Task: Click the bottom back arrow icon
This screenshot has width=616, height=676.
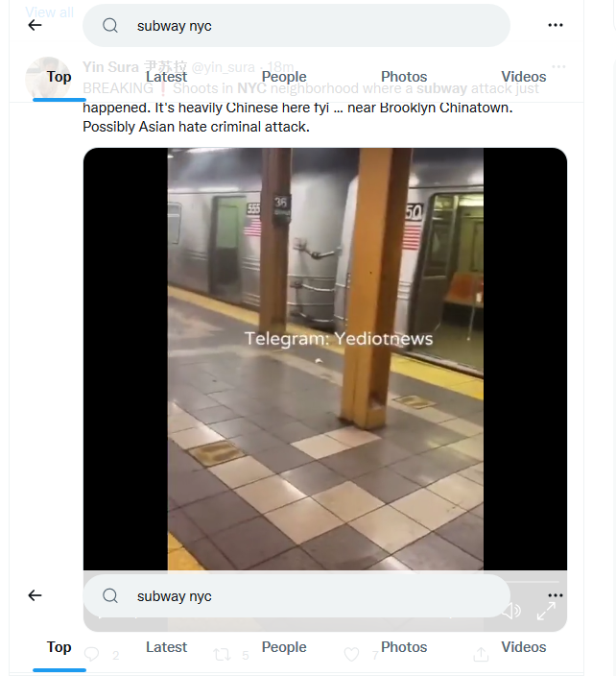Action: click(35, 595)
